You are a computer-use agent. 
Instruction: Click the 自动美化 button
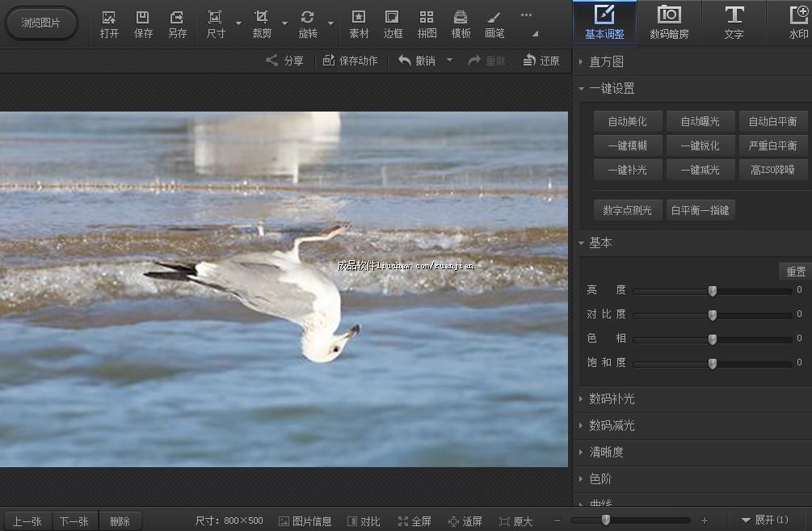click(x=627, y=121)
